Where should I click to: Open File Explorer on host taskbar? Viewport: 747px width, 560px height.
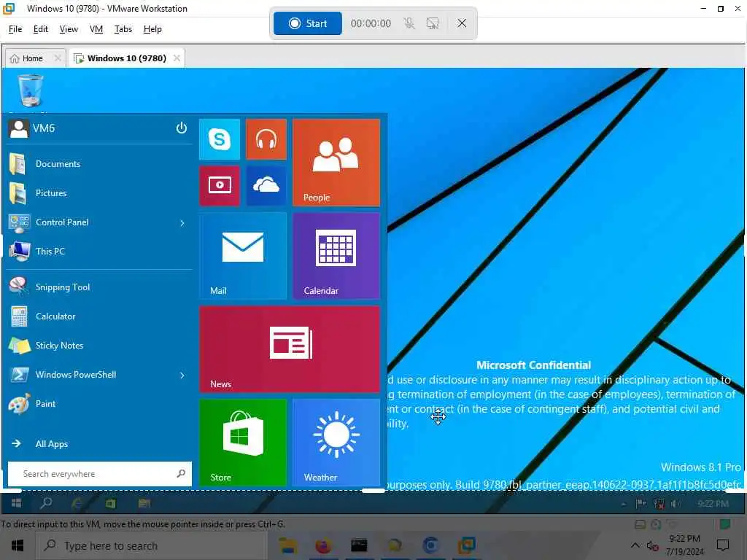(x=287, y=545)
